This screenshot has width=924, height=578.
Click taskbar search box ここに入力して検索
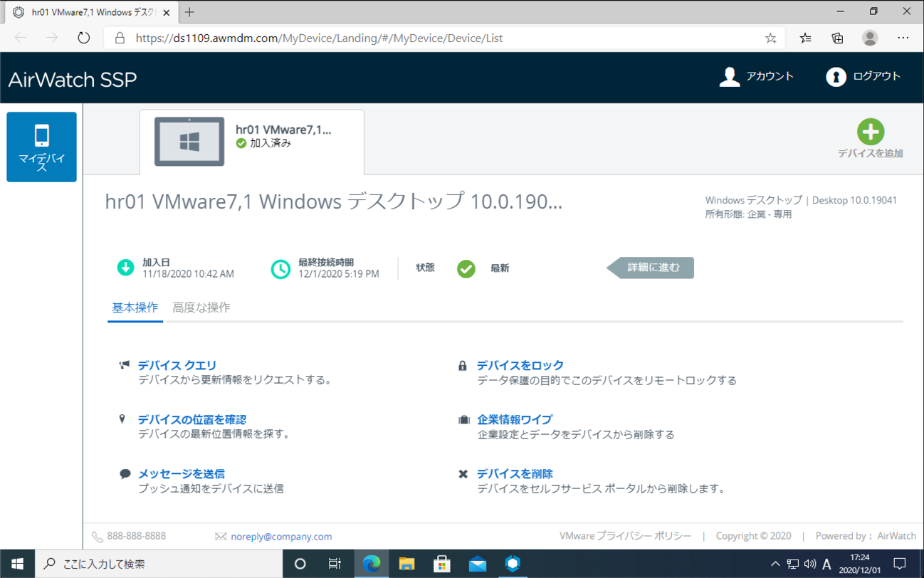pyautogui.click(x=159, y=564)
